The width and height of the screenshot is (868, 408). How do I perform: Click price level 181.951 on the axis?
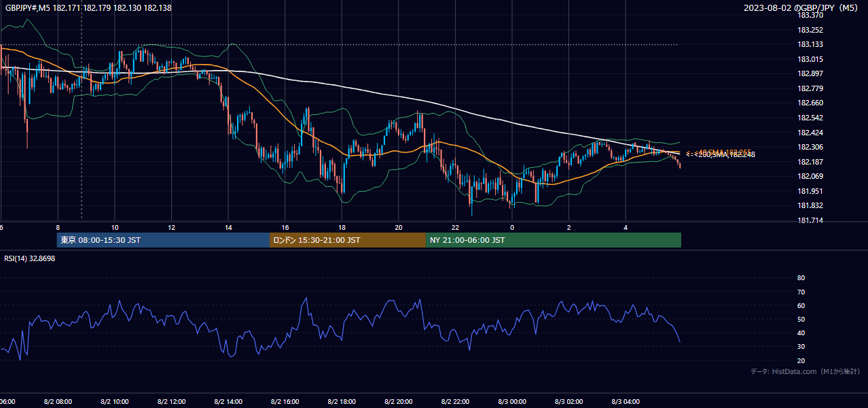[810, 191]
